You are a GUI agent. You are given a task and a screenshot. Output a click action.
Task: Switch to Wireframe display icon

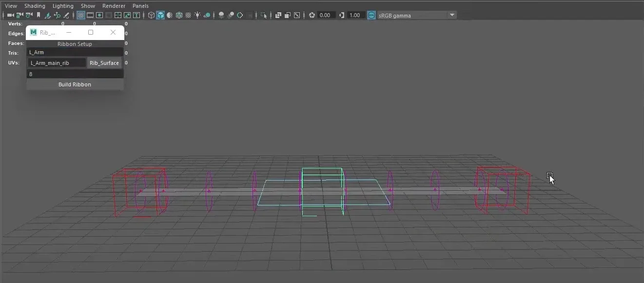151,15
